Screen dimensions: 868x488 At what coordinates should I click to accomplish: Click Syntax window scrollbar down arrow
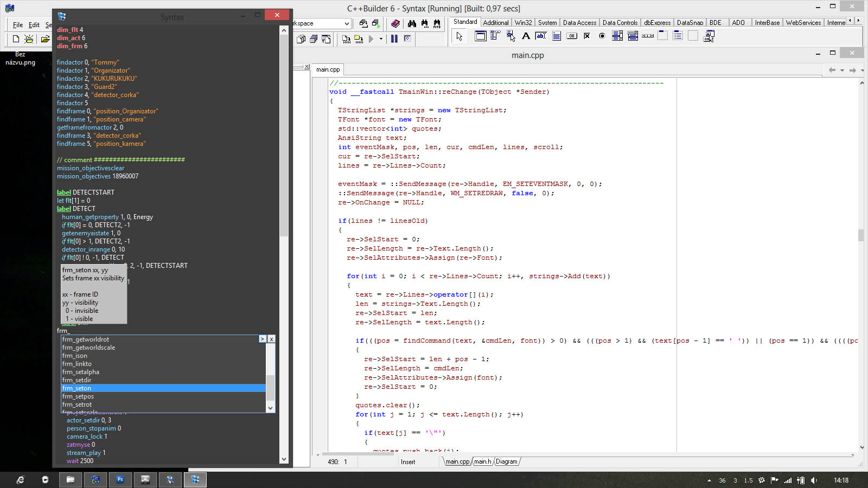pyautogui.click(x=284, y=459)
